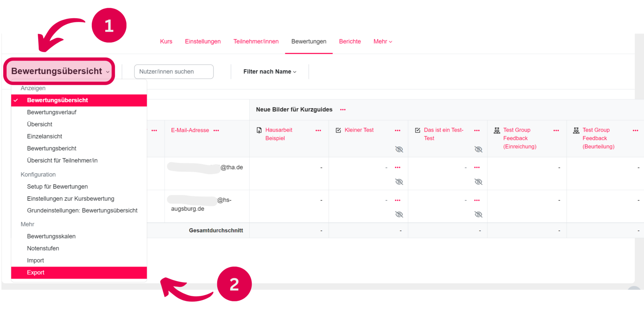The width and height of the screenshot is (644, 312).
Task: Open three-dot menu next to Neue Bilder für Kurzguides
Action: pyautogui.click(x=343, y=110)
